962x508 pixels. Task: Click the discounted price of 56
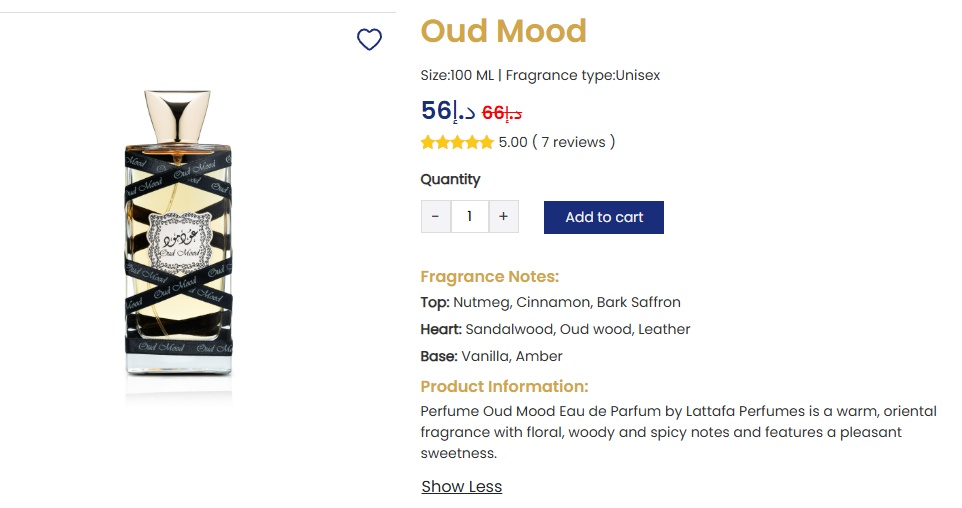tap(447, 111)
